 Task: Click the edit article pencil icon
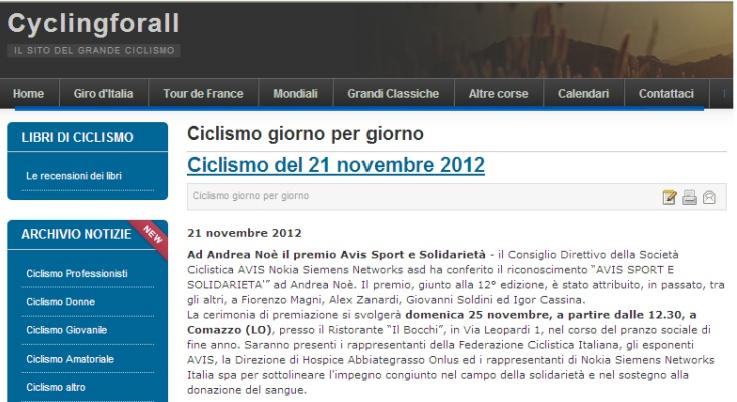pyautogui.click(x=669, y=197)
